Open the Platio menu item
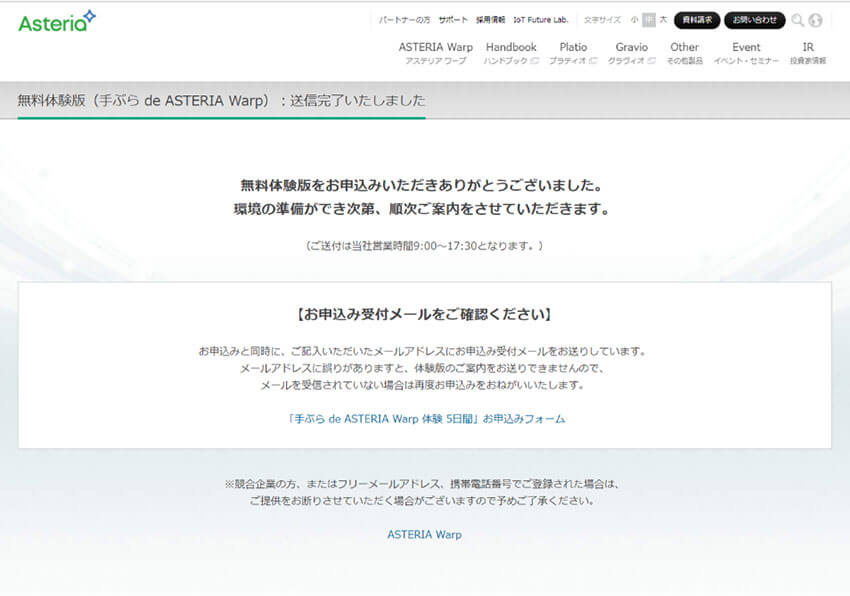This screenshot has width=850, height=596. click(x=573, y=53)
